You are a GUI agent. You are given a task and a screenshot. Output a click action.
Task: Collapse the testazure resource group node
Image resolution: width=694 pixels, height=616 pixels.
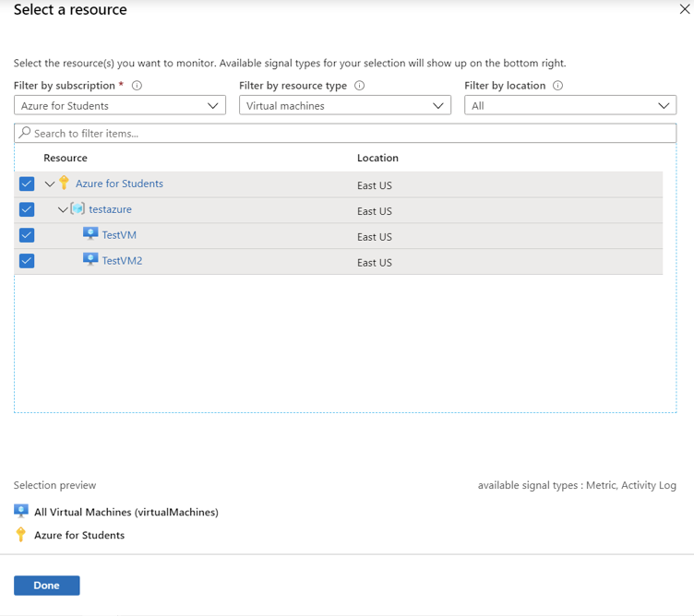(63, 209)
